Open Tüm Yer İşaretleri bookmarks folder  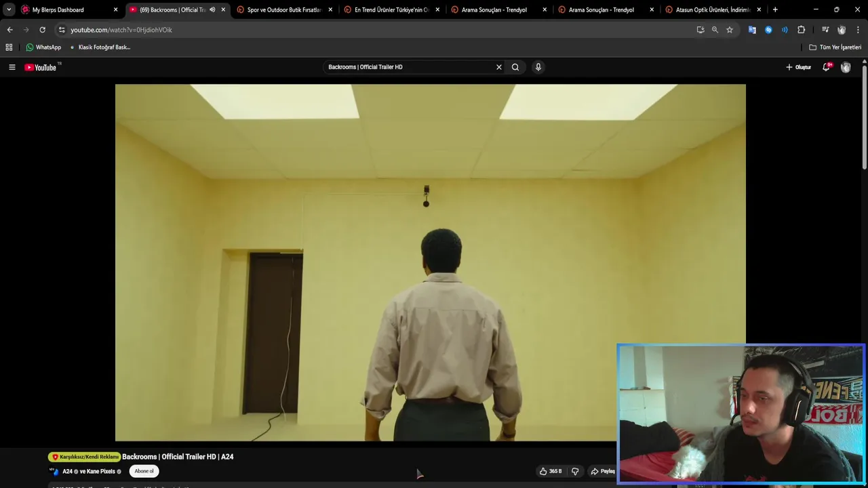tap(835, 47)
